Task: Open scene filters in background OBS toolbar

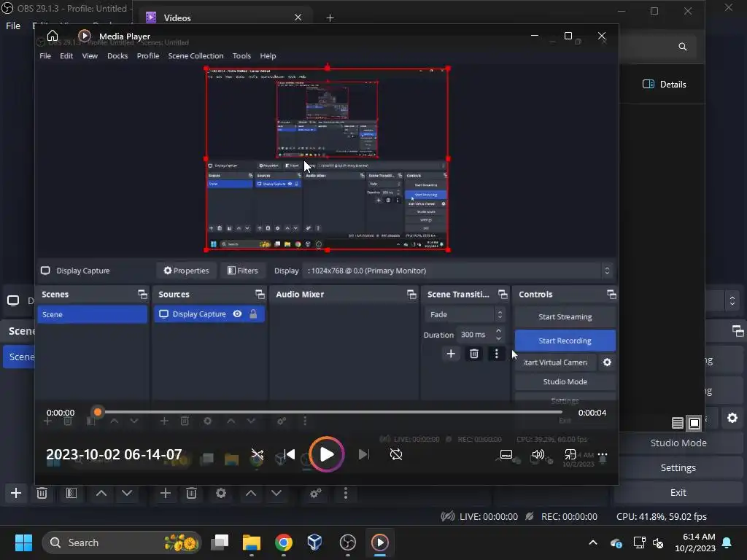Action: pos(71,494)
